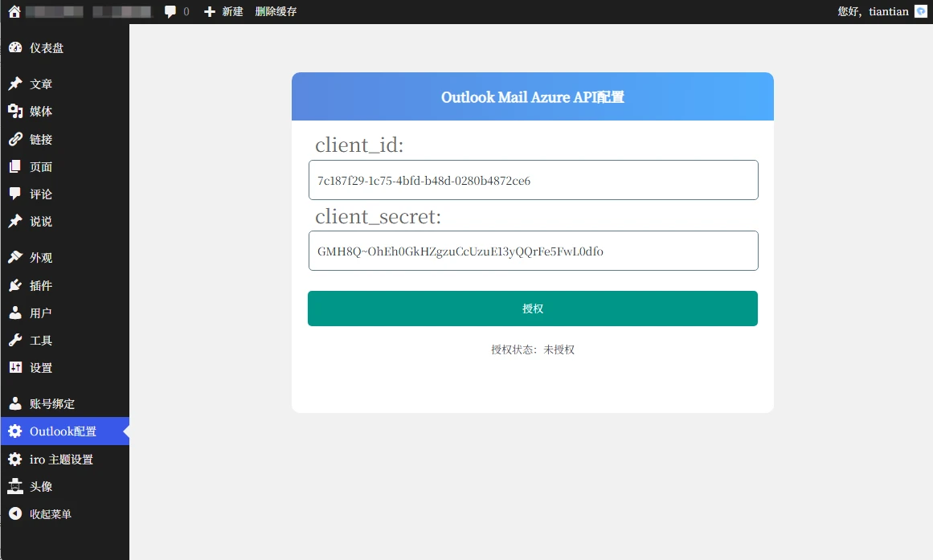This screenshot has width=933, height=560.
Task: Focus the client_secret input field
Action: [533, 251]
